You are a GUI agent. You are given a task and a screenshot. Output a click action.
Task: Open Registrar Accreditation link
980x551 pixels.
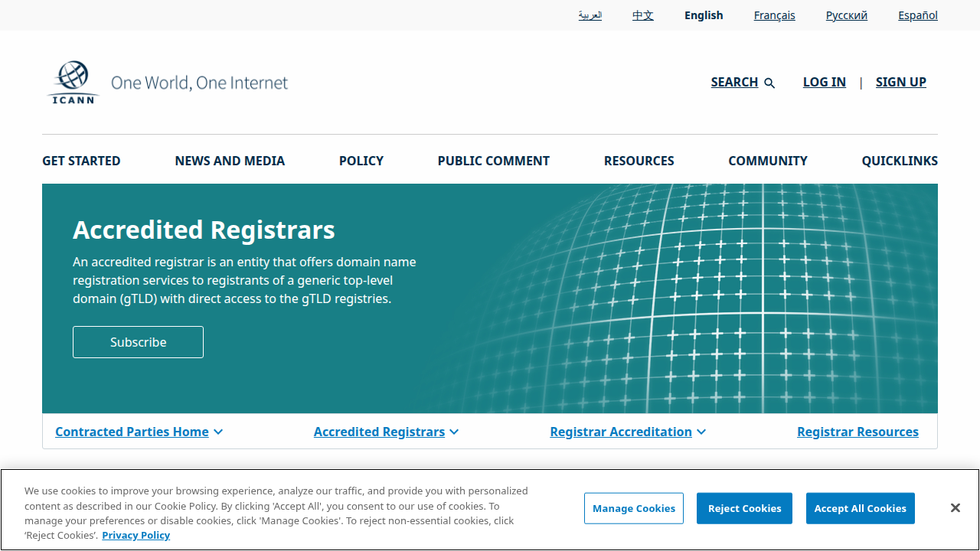pos(621,432)
